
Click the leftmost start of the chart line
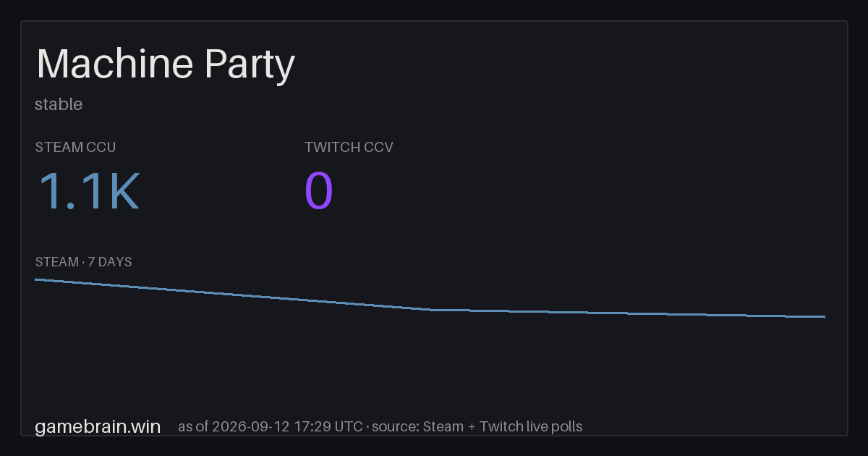[35, 279]
